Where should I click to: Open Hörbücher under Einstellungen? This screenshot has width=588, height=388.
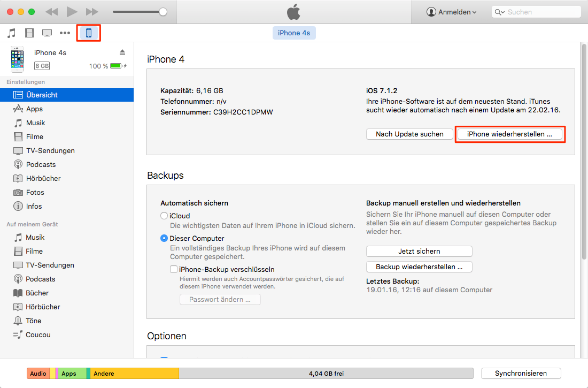(x=67, y=178)
